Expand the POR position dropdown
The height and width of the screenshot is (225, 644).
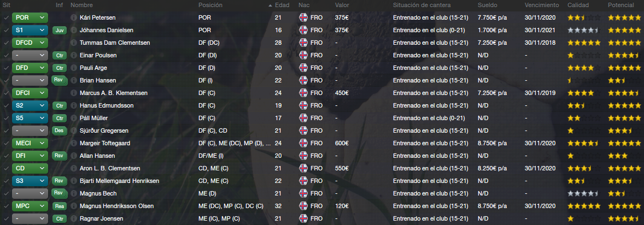pos(30,17)
